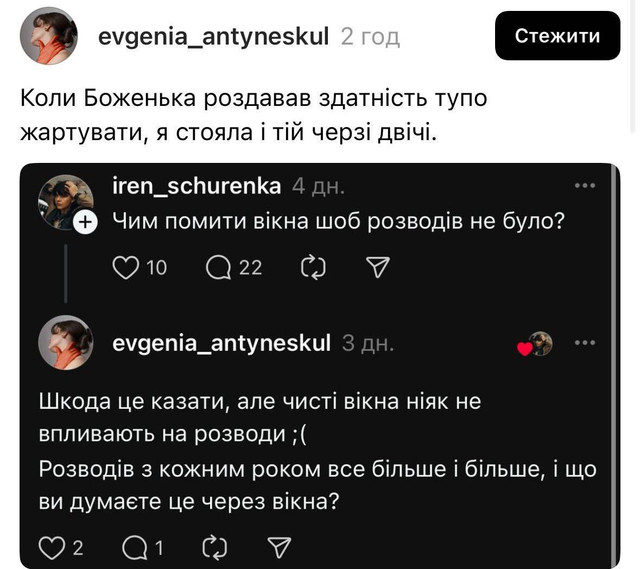This screenshot has width=640, height=569.
Task: See who liked via heart avatar badge
Action: point(537,345)
